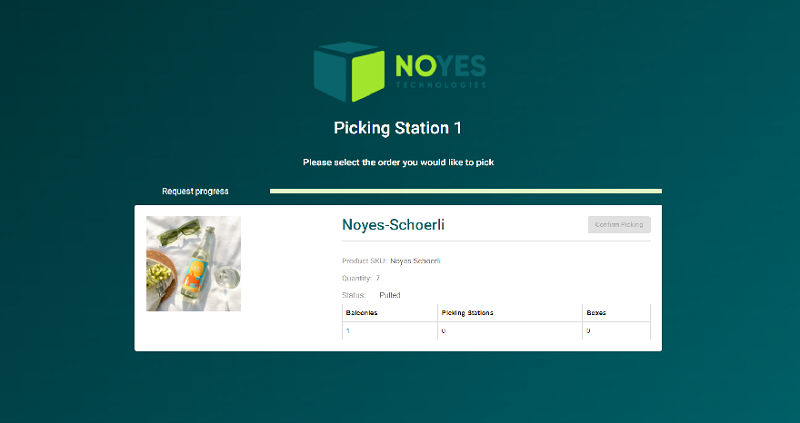The height and width of the screenshot is (423, 800).
Task: Select the Noyes-Schoerli order title
Action: (393, 225)
